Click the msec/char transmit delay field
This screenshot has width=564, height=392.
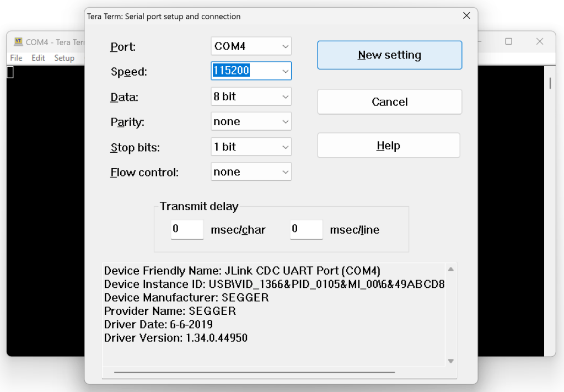[x=187, y=229]
